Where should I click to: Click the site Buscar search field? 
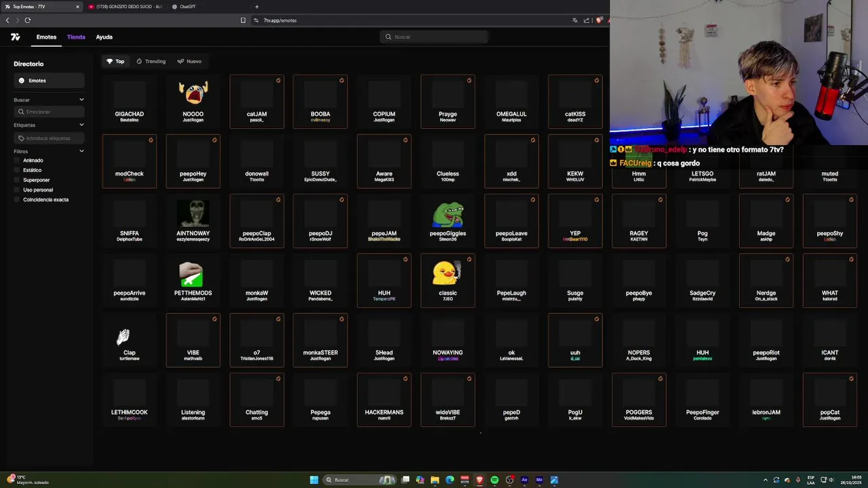[x=434, y=37]
